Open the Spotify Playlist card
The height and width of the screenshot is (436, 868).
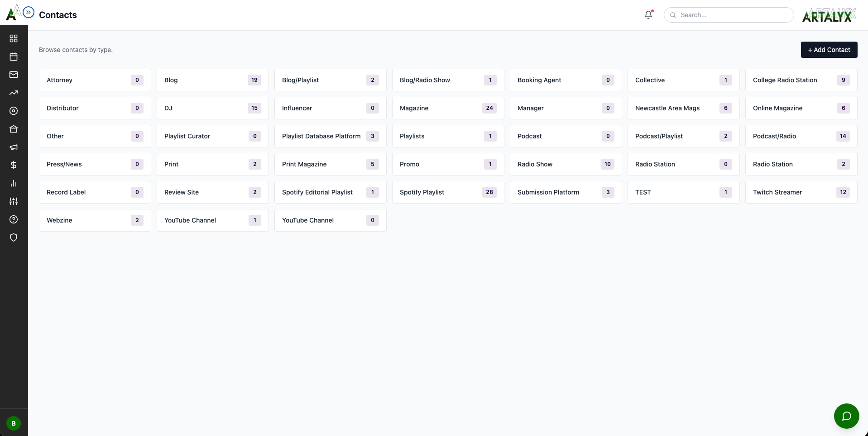(448, 192)
